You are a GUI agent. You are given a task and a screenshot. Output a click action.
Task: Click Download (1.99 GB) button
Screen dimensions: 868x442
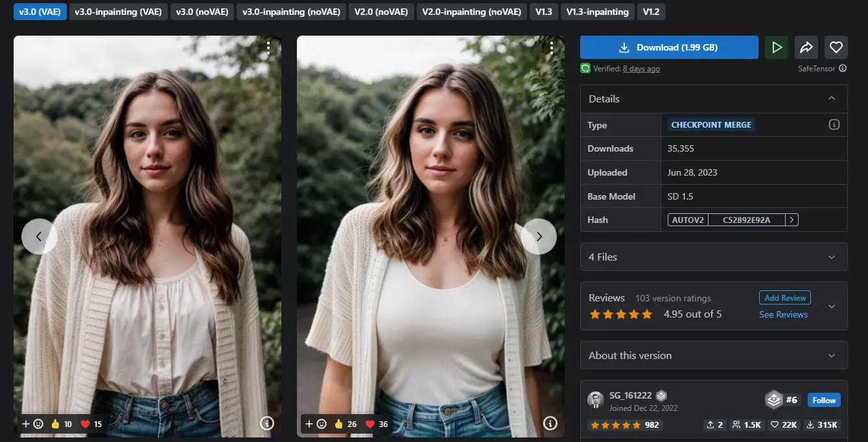click(x=669, y=47)
